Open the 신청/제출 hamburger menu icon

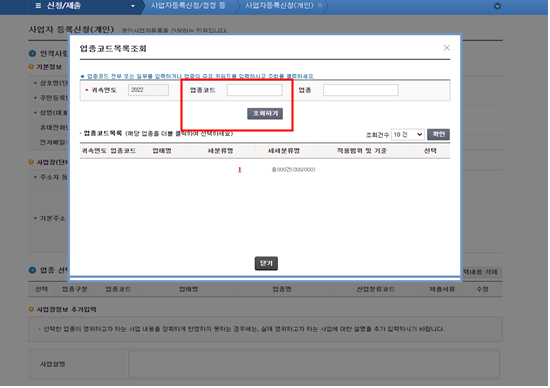pos(38,6)
